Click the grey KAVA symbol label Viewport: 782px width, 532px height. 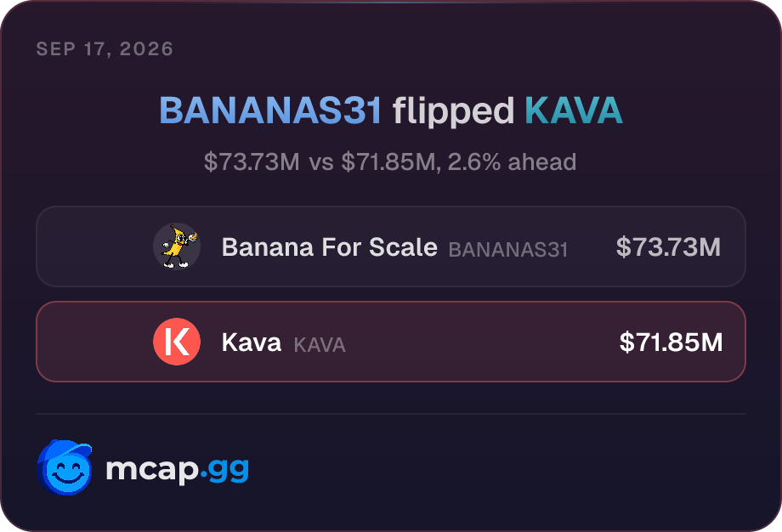tap(320, 345)
